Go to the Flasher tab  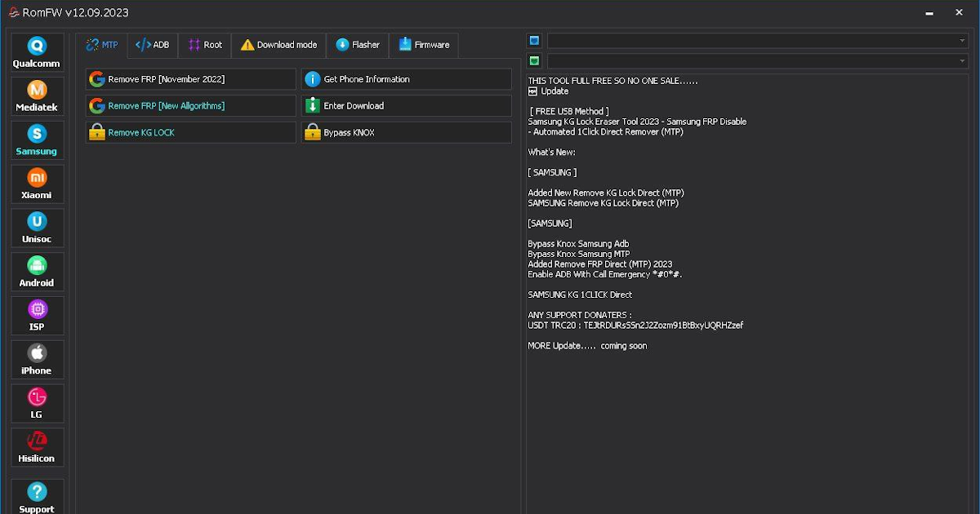pyautogui.click(x=358, y=45)
